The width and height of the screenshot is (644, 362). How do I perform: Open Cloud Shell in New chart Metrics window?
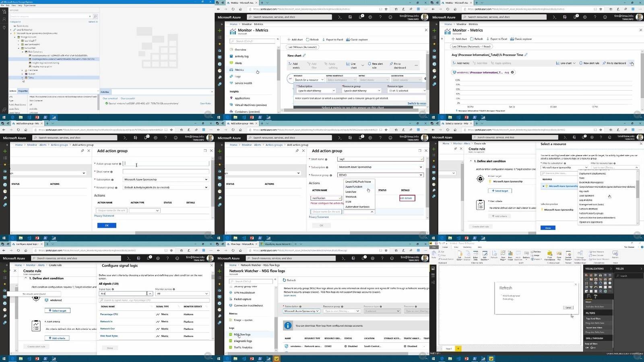340,17
